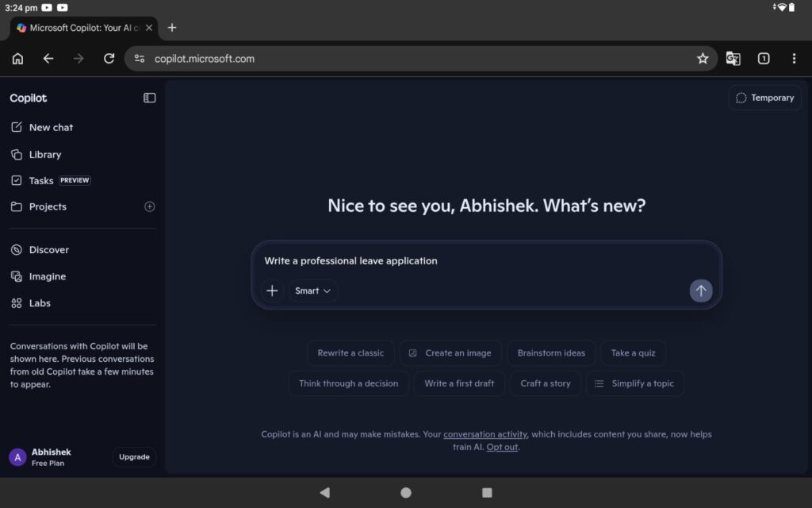This screenshot has height=508, width=812.
Task: Click the PREVIEW badge next to Tasks
Action: tap(75, 180)
